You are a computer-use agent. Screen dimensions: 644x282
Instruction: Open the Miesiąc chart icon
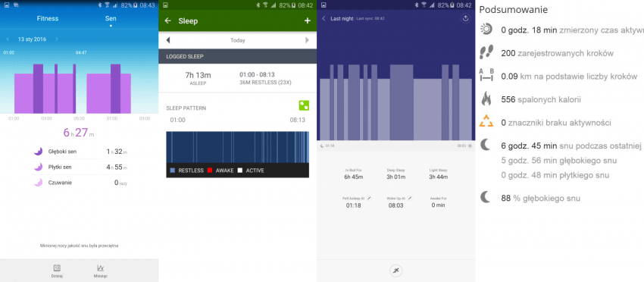pos(100,268)
